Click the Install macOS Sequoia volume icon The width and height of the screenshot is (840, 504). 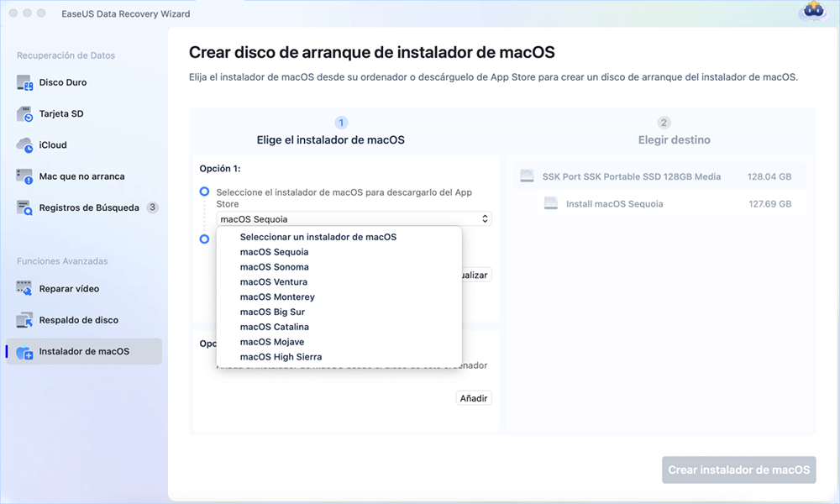(551, 203)
